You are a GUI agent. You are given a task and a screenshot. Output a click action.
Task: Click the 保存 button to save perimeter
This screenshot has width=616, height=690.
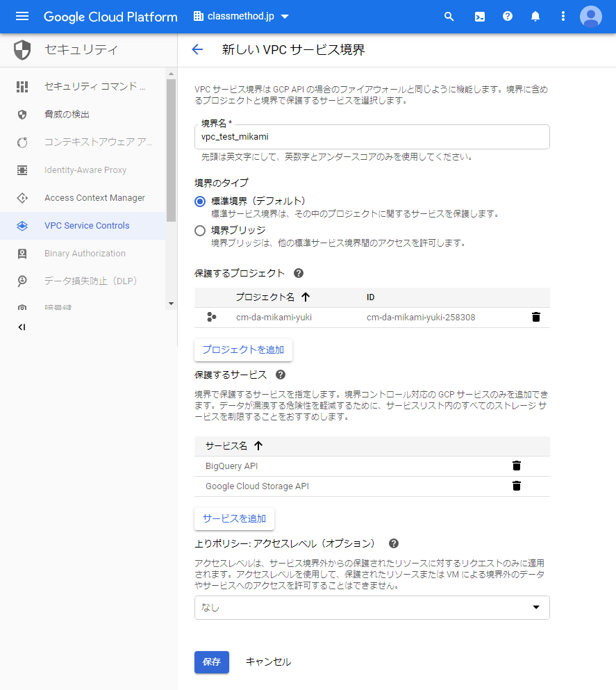pyautogui.click(x=211, y=662)
